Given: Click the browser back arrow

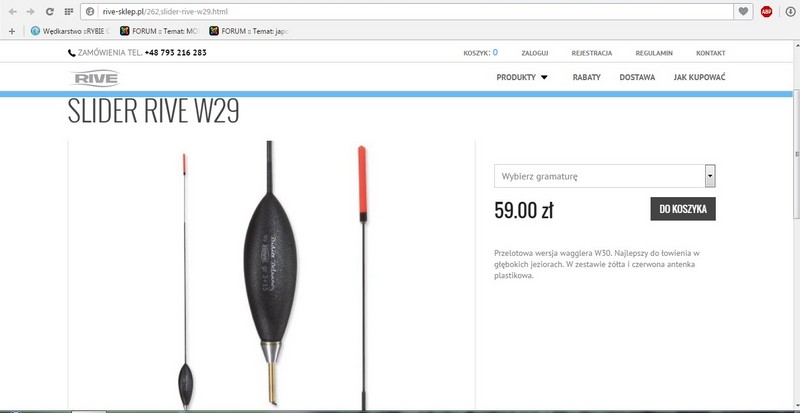Looking at the screenshot, I should point(13,11).
